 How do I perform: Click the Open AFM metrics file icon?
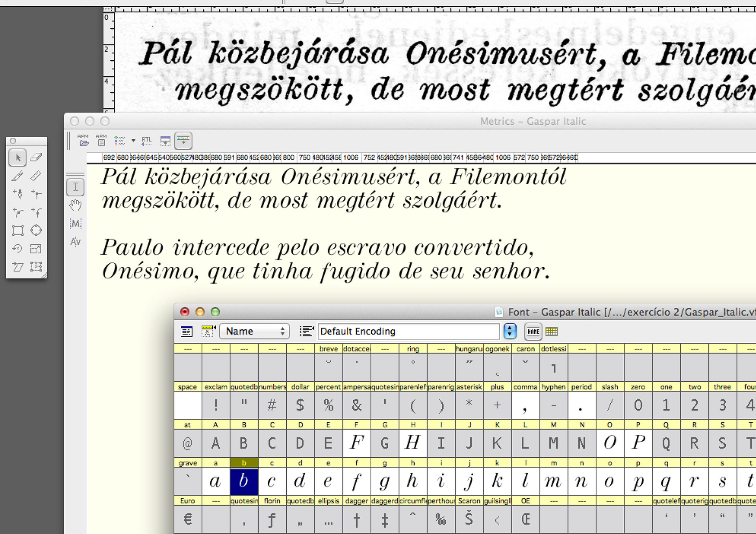(83, 140)
